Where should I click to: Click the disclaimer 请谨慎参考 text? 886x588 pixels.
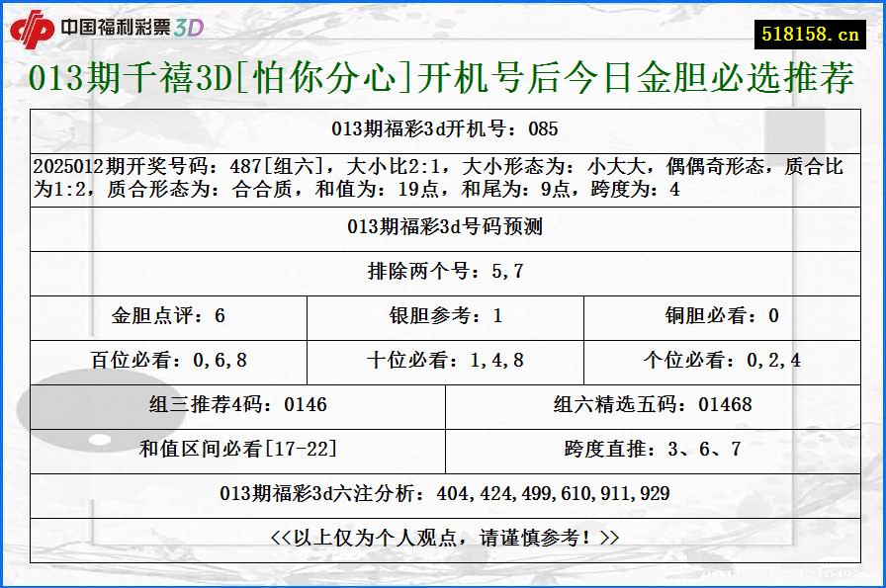pyautogui.click(x=443, y=535)
